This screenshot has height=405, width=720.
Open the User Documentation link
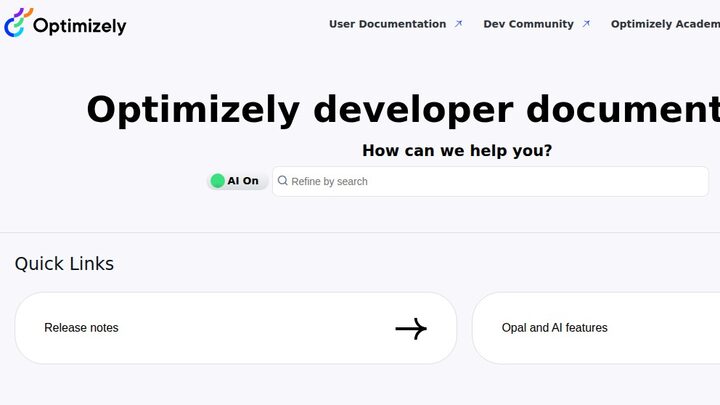click(387, 24)
